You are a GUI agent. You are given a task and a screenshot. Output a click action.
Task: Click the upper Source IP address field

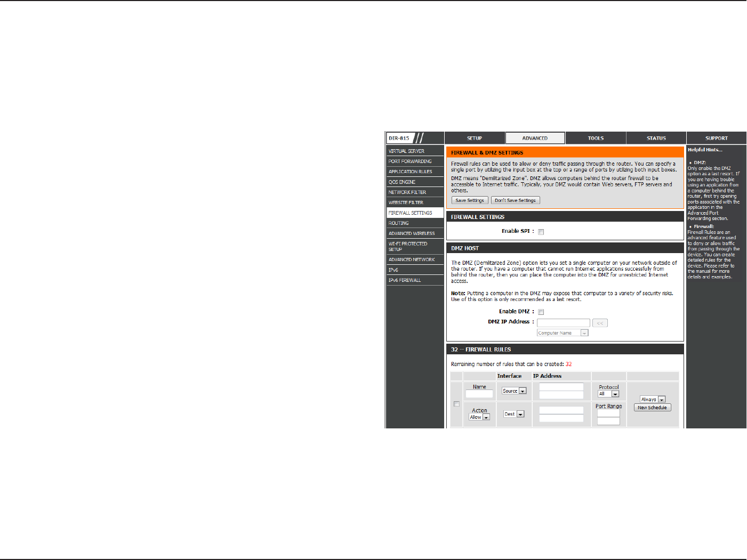(561, 387)
